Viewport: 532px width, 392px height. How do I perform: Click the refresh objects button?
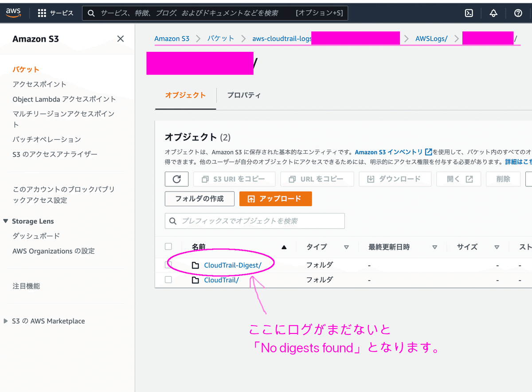(x=176, y=179)
